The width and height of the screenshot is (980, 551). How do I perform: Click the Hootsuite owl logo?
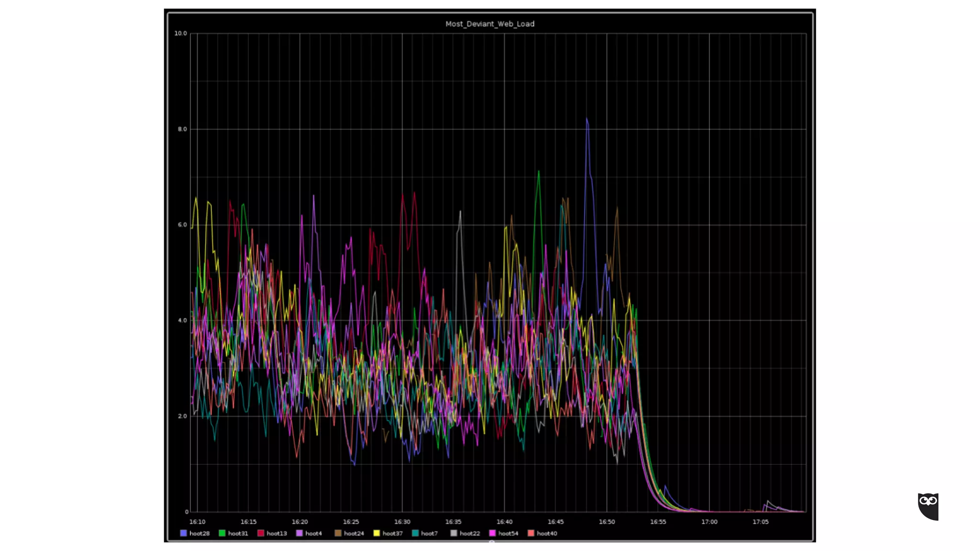click(x=928, y=507)
